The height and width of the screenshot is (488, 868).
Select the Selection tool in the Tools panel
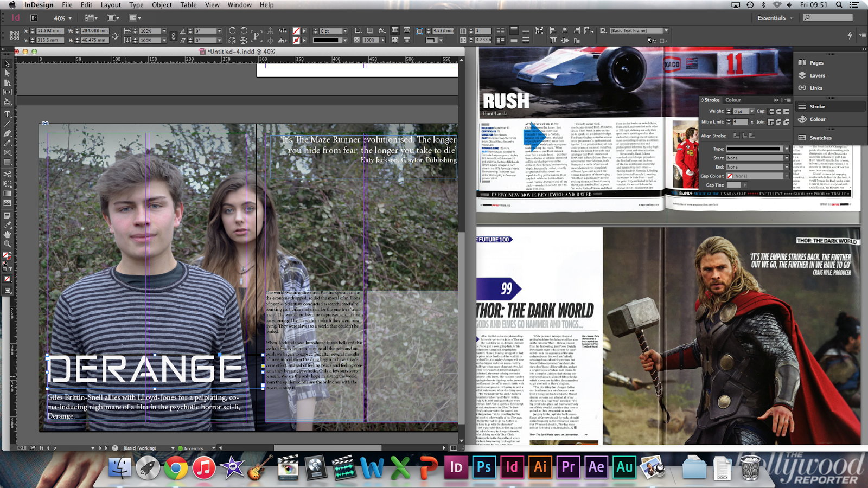[7, 64]
